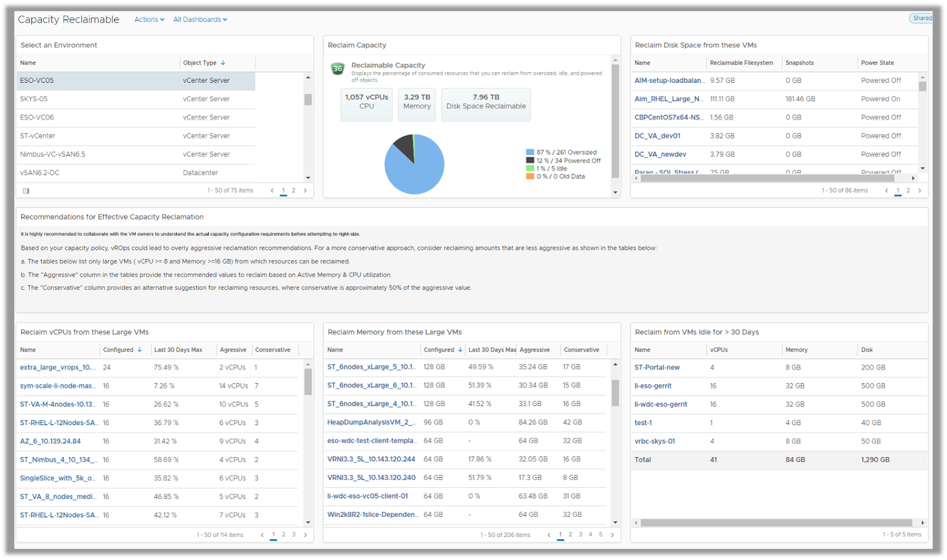The height and width of the screenshot is (560, 947).
Task: Click next page chevron in Reclaim Disk Space panel
Action: tap(920, 191)
